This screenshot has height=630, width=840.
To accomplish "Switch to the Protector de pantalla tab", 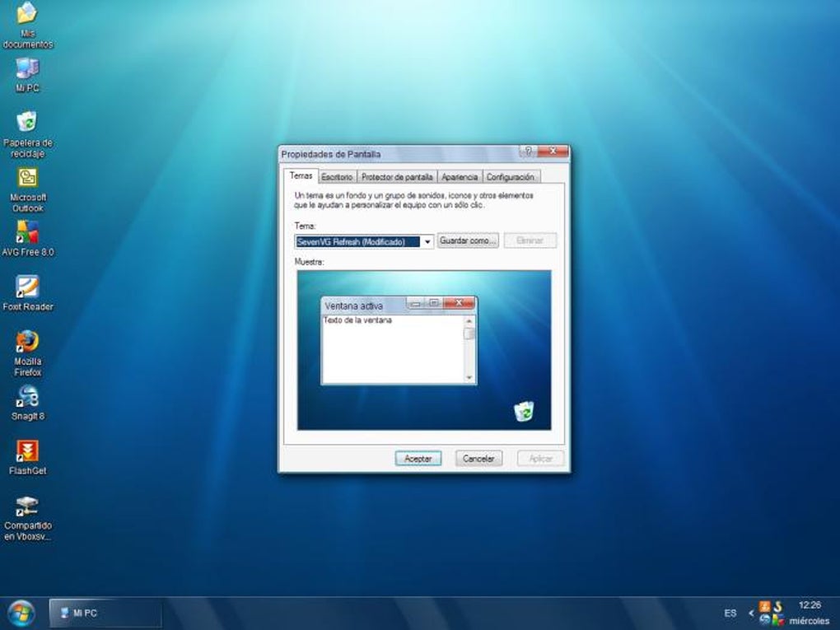I will 397,177.
